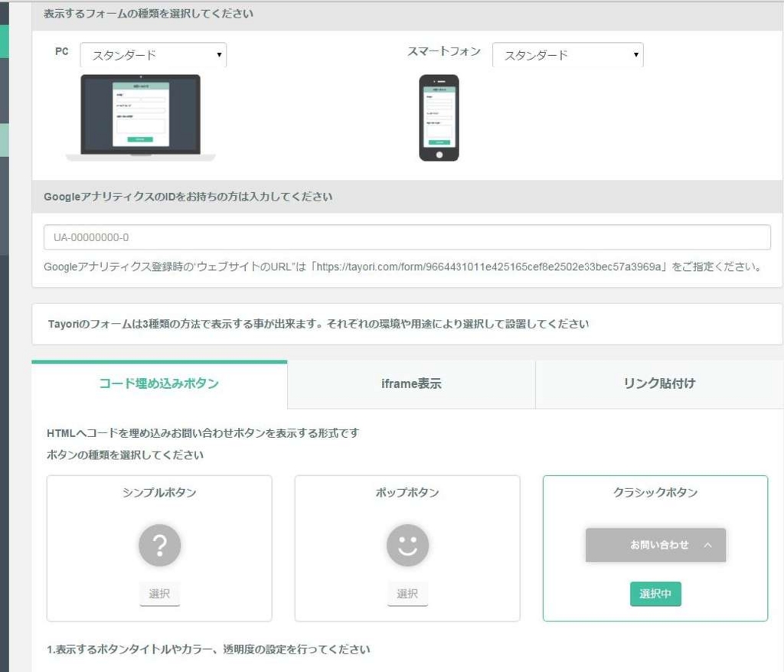784x672 pixels.
Task: Select the ポップボタン with its 選択 button
Action: (x=407, y=594)
